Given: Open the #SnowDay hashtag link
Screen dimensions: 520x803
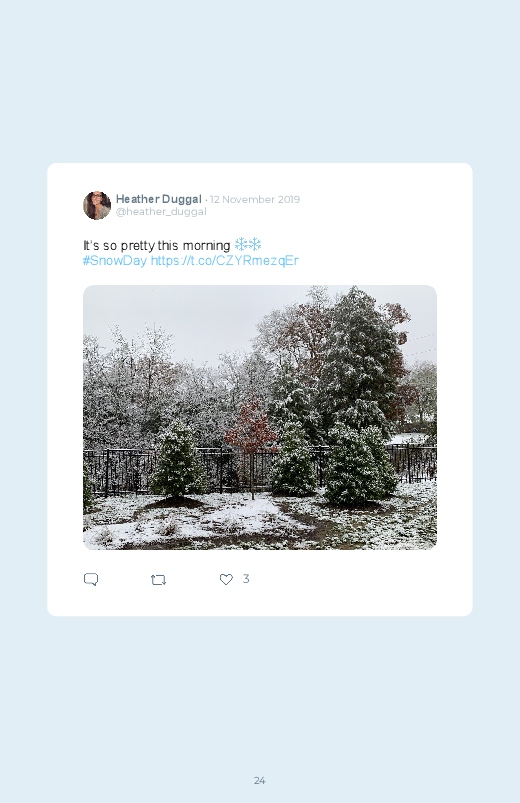Looking at the screenshot, I should (x=115, y=261).
